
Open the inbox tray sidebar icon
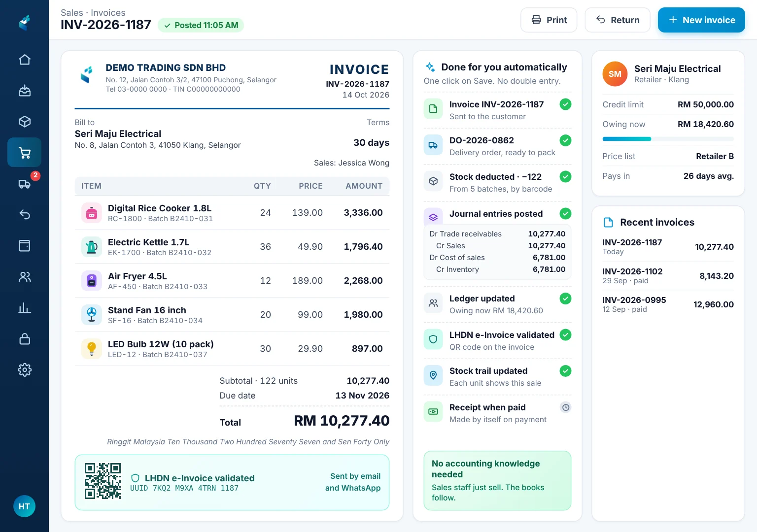click(x=25, y=91)
